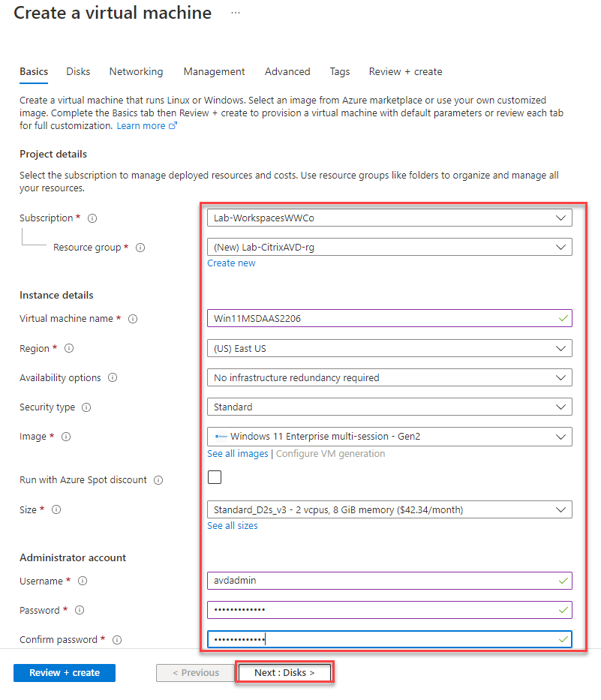Click info icon beside Availability options

tap(113, 378)
